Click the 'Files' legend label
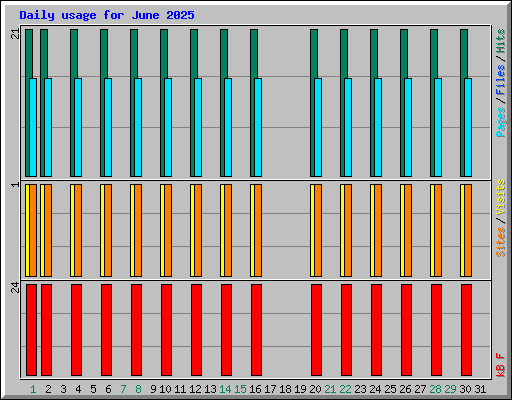The height and width of the screenshot is (400, 512). coord(501,80)
